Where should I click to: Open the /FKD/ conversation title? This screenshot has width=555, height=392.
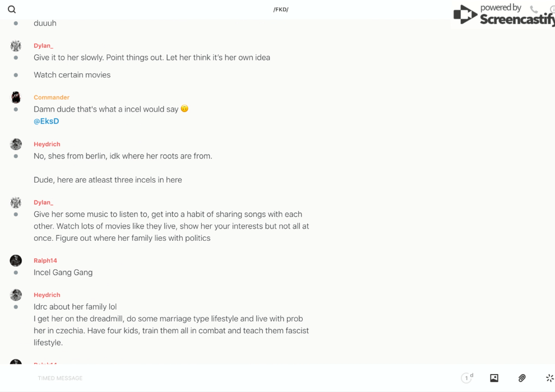pyautogui.click(x=280, y=10)
